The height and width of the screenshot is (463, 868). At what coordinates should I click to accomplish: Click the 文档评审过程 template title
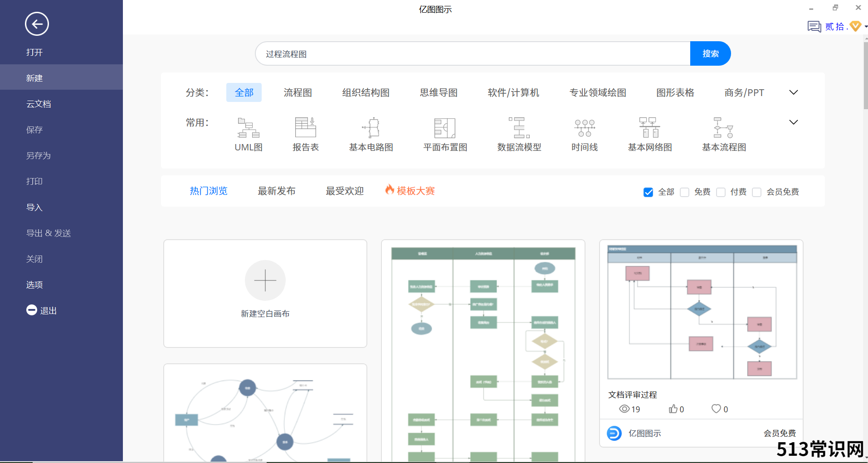pos(633,395)
